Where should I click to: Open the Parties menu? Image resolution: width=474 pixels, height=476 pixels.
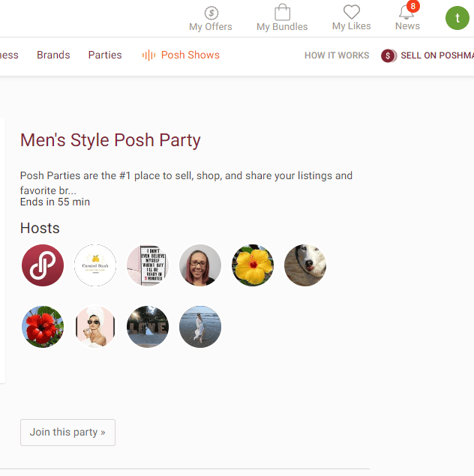click(x=105, y=55)
